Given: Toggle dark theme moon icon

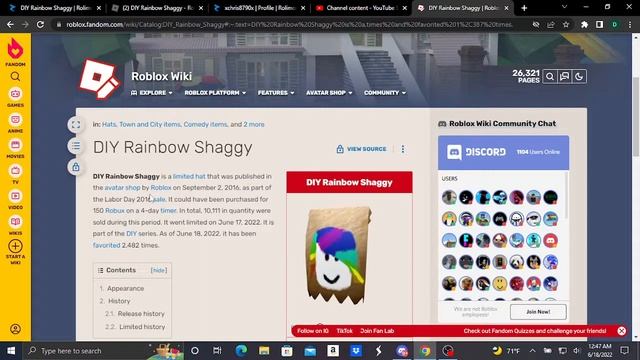Looking at the screenshot, I should 579,76.
